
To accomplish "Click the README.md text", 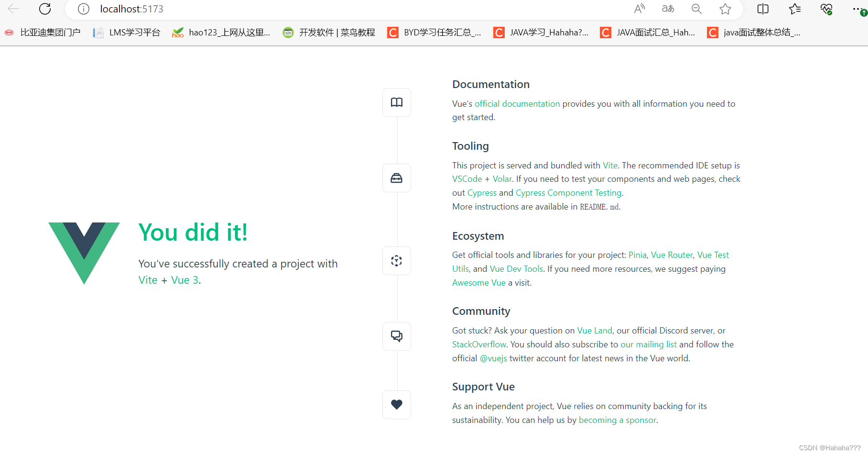I will point(599,207).
